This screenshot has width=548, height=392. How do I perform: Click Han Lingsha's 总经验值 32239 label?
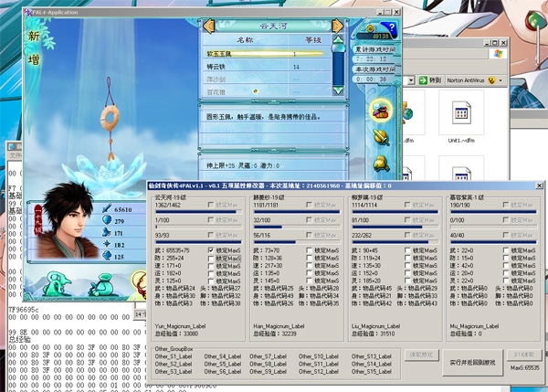pyautogui.click(x=275, y=334)
